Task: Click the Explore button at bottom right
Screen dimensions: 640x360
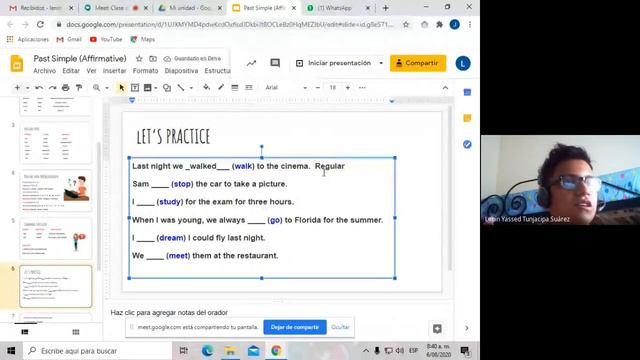Action: point(437,329)
